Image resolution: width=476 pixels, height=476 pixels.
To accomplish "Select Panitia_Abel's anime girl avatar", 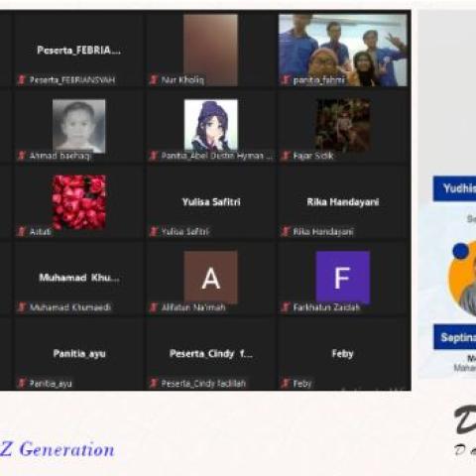I will 211,126.
